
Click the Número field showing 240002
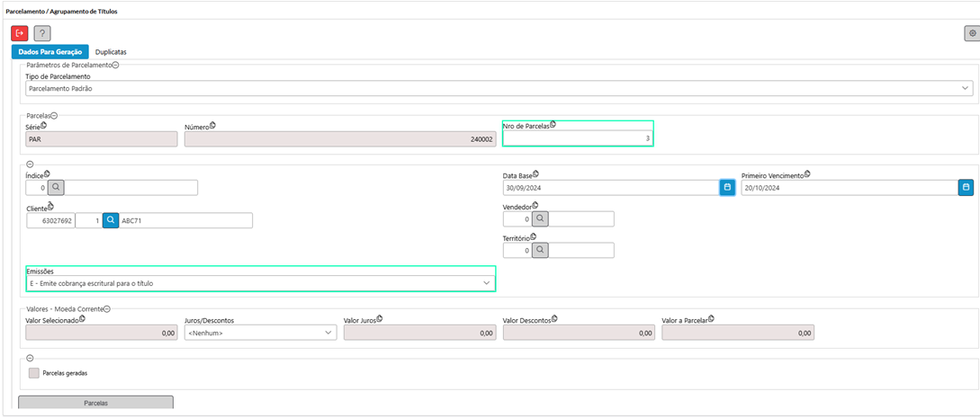tap(340, 138)
